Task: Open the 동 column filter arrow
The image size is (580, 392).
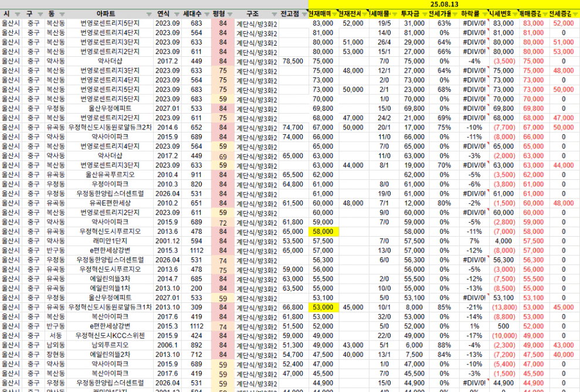Action: tap(62, 13)
